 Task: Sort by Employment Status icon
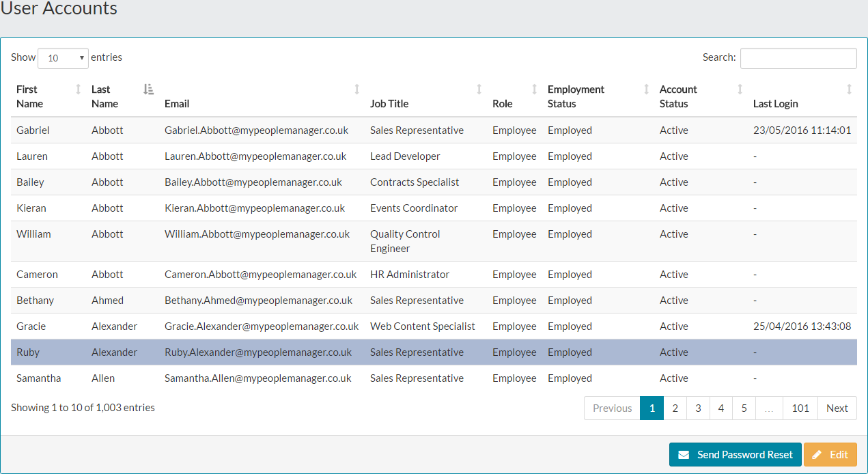point(646,89)
